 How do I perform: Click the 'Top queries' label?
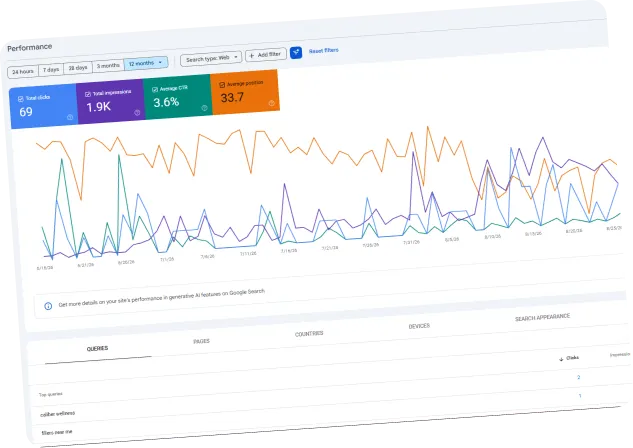[50, 394]
